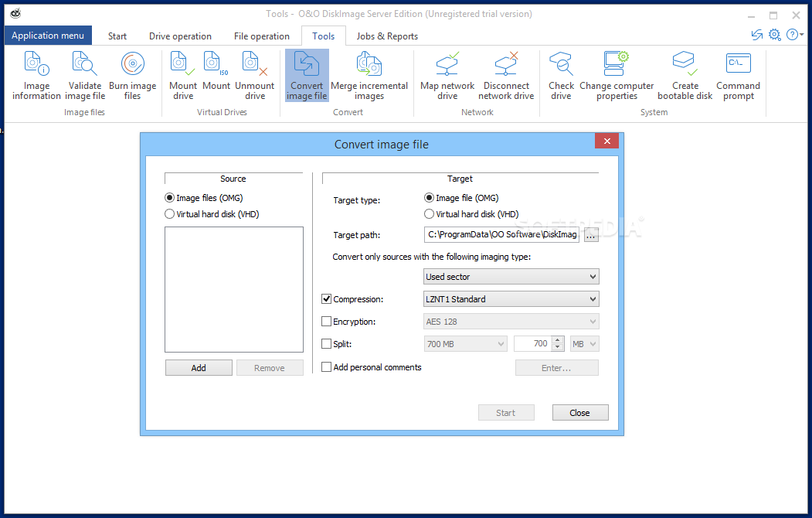Screen dimensions: 812x518
Task: Launch Create bootable disk
Action: [685, 76]
